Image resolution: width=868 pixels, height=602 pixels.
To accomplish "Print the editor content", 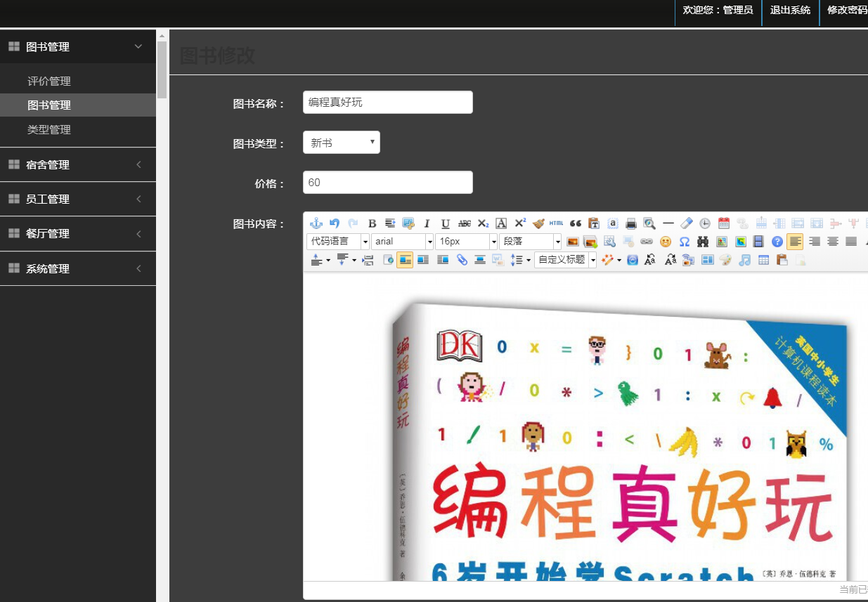I will coord(631,223).
